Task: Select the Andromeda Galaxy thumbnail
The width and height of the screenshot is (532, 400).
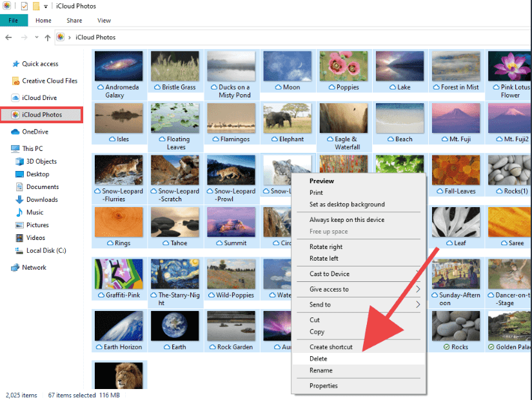Action: [x=119, y=66]
